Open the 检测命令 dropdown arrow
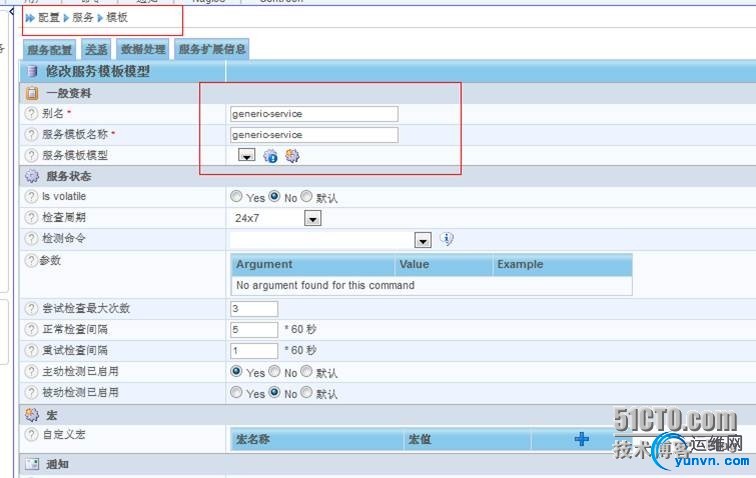Image resolution: width=756 pixels, height=478 pixels. click(x=423, y=240)
